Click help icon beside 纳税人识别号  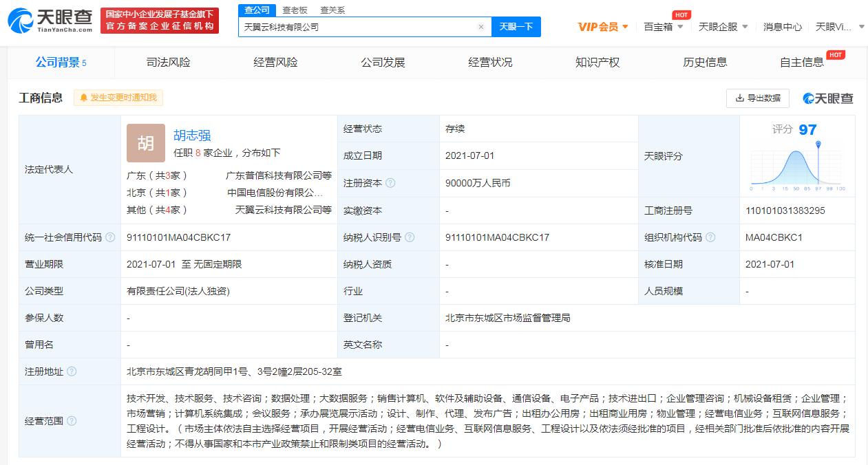(410, 237)
